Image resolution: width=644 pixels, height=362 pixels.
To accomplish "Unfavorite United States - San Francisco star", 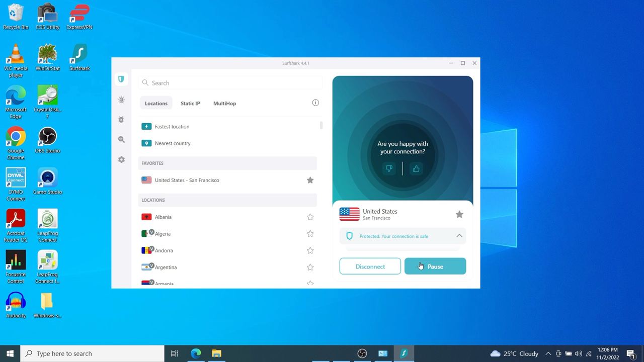I will (310, 180).
